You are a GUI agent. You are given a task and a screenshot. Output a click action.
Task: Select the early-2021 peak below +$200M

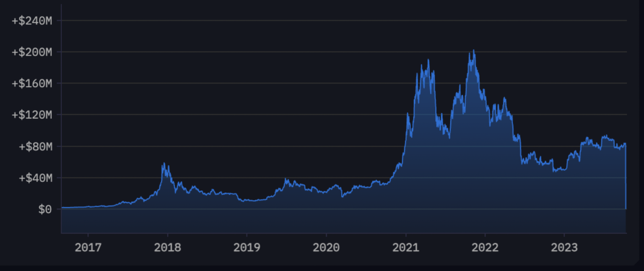428,60
